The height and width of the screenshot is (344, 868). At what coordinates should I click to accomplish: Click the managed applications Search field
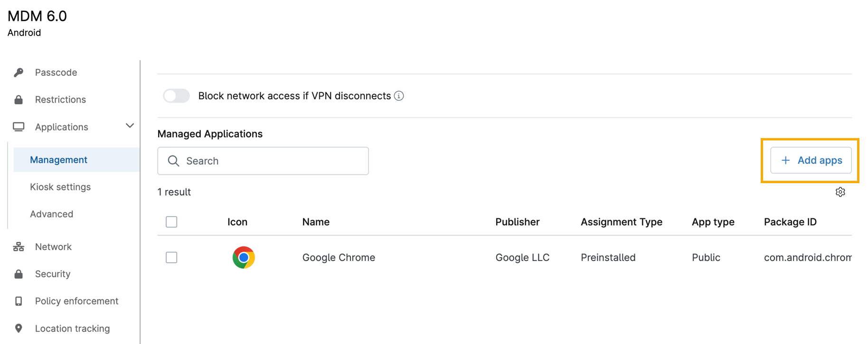point(263,161)
